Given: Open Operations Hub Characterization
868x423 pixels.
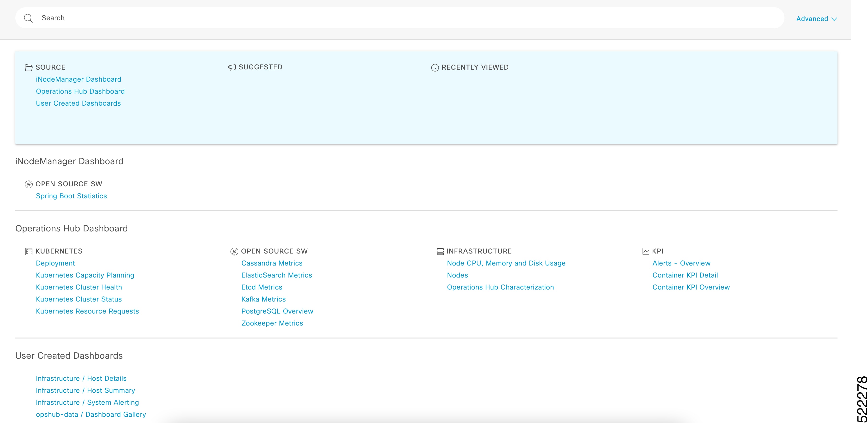Looking at the screenshot, I should [x=500, y=287].
